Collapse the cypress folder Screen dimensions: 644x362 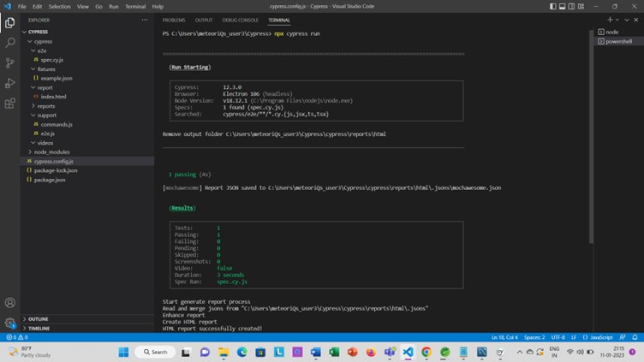(30, 41)
